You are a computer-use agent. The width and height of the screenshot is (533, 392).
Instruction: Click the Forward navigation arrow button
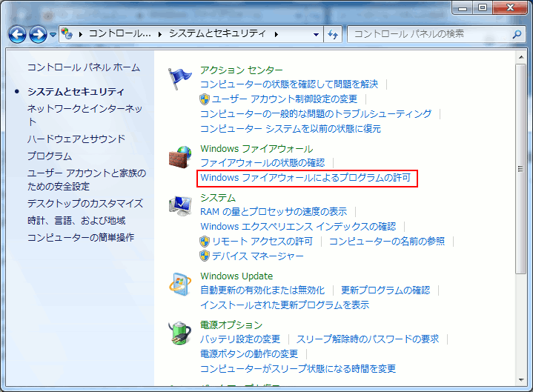38,34
